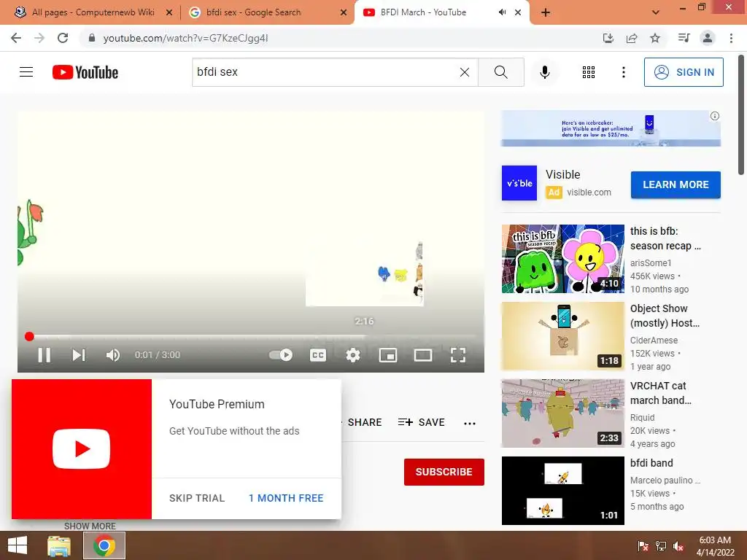Click Visible ad logo tile
The height and width of the screenshot is (560, 747).
pos(519,183)
